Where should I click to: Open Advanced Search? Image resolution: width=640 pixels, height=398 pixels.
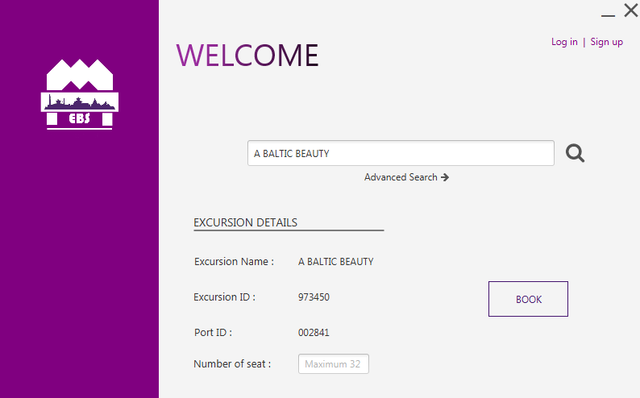407,177
